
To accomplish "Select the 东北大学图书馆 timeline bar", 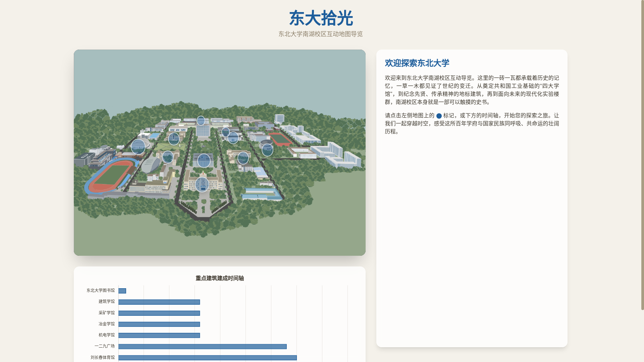I will 122,291.
